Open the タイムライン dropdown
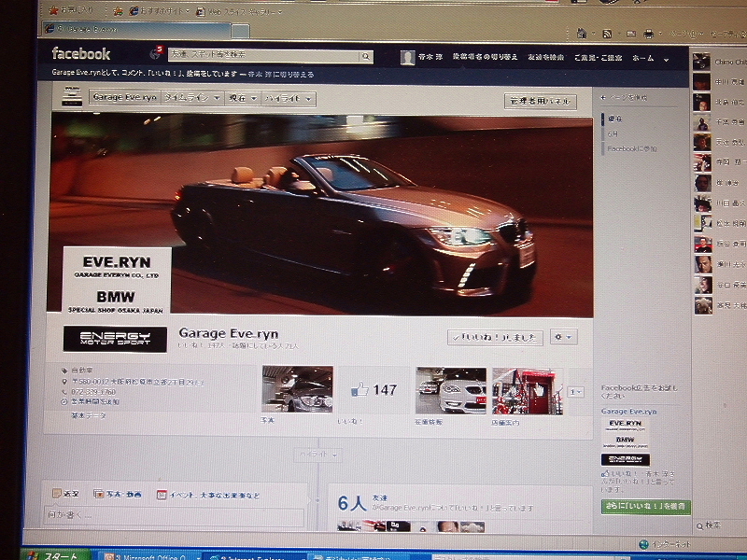The height and width of the screenshot is (560, 747). (x=192, y=98)
